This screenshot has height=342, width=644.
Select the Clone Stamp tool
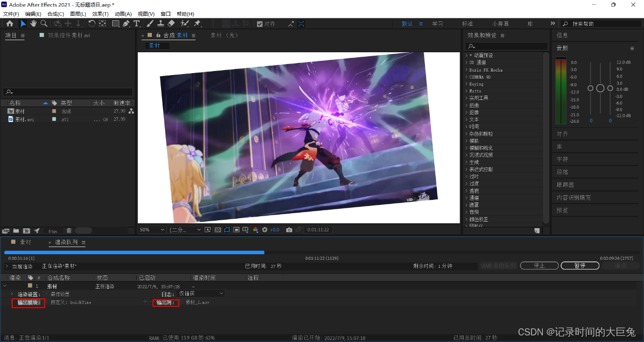point(160,23)
